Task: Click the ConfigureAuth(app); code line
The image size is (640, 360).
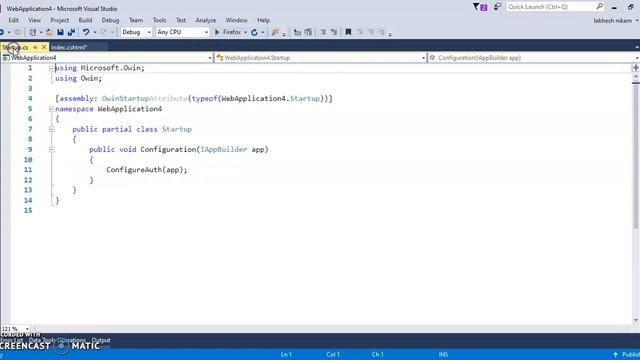Action: pyautogui.click(x=147, y=170)
